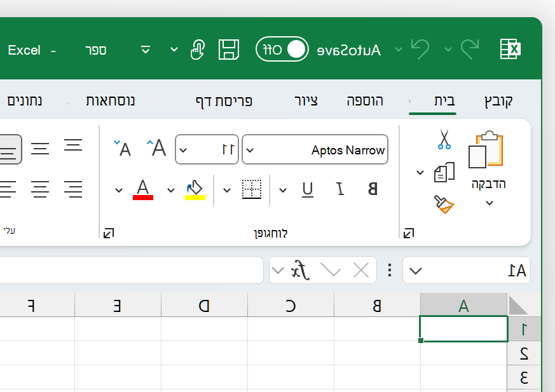Switch to the נוסחאות (Formulas) tab
555x392 pixels.
[111, 101]
